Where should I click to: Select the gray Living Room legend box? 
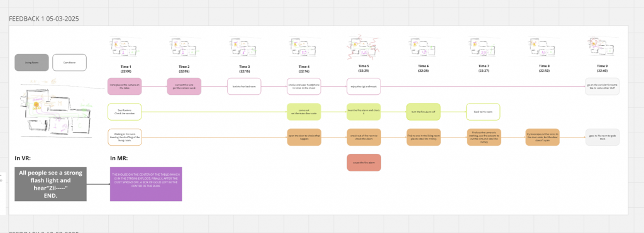[x=31, y=63]
